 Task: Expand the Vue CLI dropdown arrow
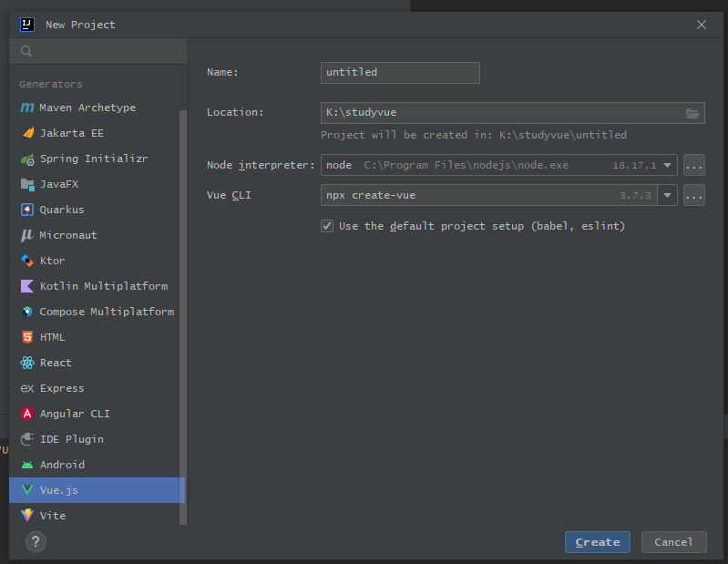[x=667, y=195]
